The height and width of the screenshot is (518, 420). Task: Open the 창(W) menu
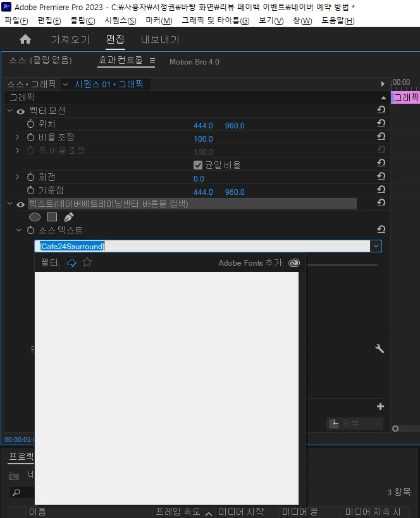[302, 20]
